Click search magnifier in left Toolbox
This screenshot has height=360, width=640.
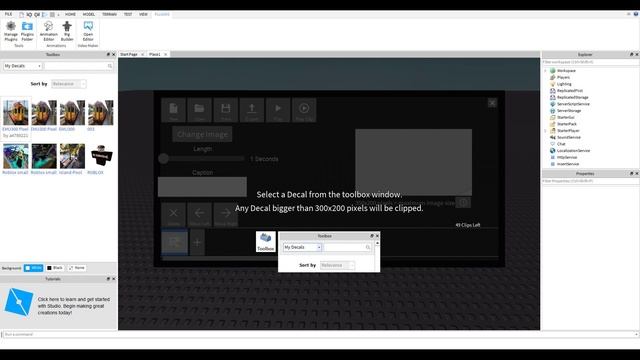tap(110, 66)
